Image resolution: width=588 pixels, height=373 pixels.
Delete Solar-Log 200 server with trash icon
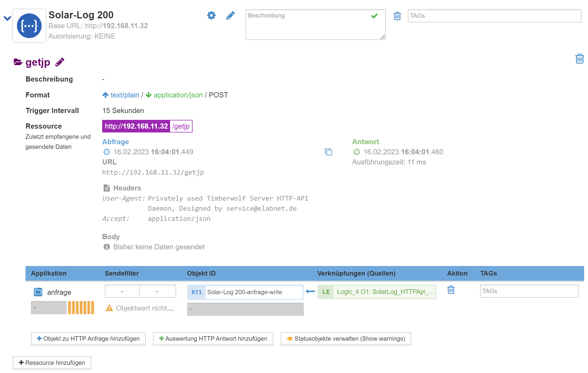click(x=397, y=16)
